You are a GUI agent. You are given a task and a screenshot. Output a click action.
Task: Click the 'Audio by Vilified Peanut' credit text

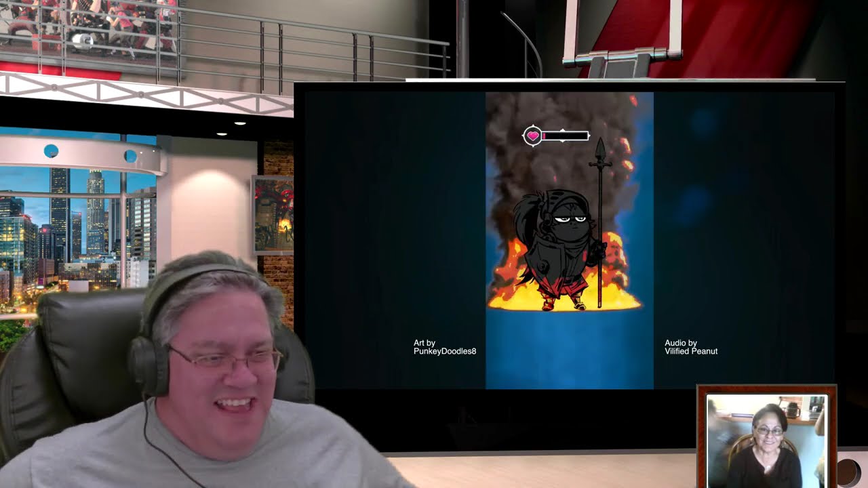[691, 347]
